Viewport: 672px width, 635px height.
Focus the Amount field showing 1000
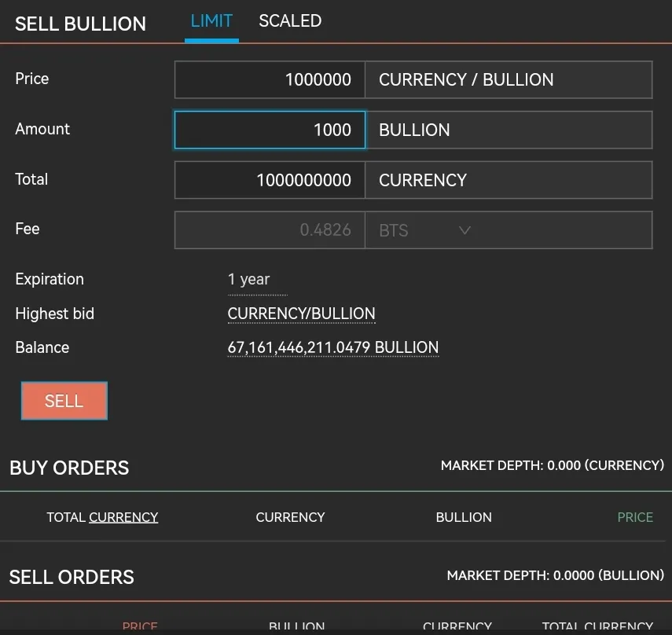click(270, 130)
